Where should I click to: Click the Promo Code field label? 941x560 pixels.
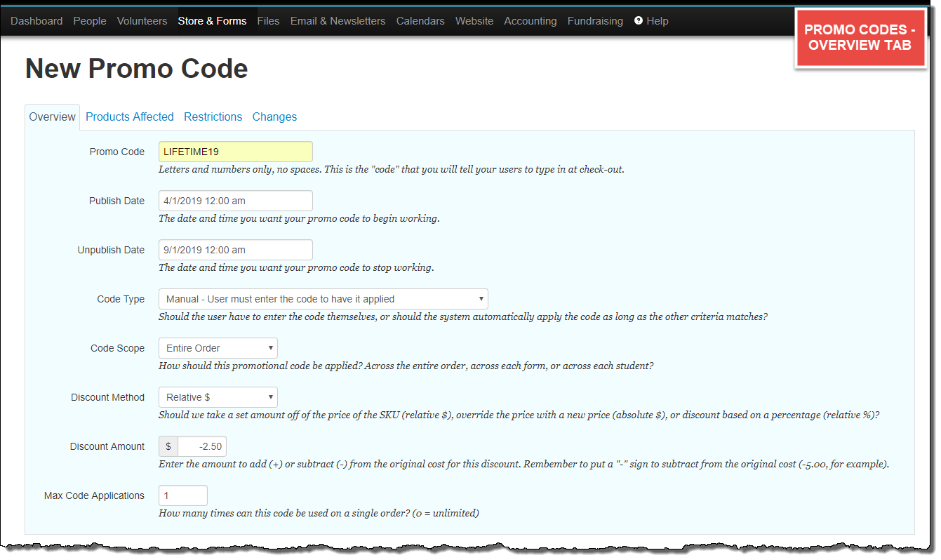(x=117, y=152)
